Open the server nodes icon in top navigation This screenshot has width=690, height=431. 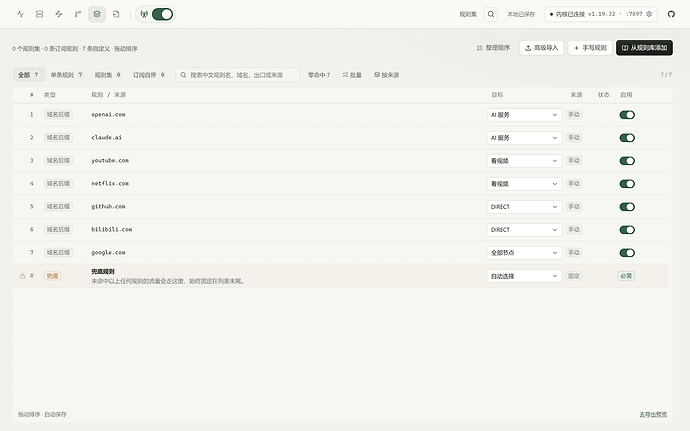tap(40, 14)
